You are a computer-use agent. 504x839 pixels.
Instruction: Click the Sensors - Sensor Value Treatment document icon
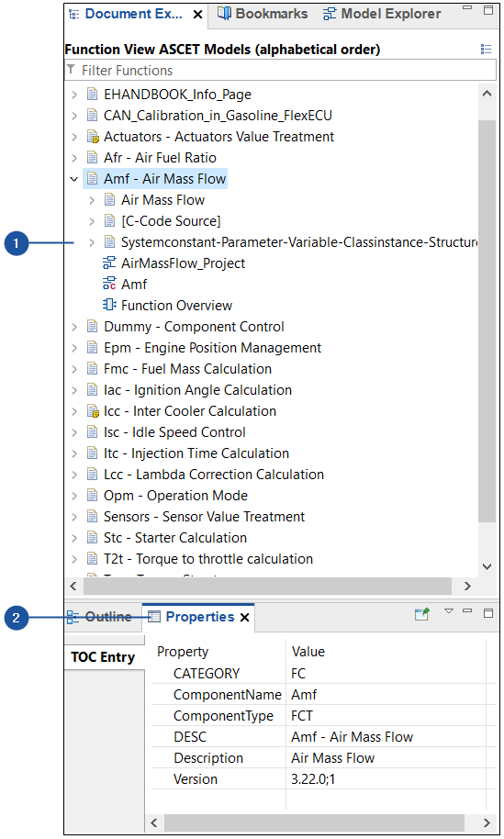pyautogui.click(x=93, y=517)
